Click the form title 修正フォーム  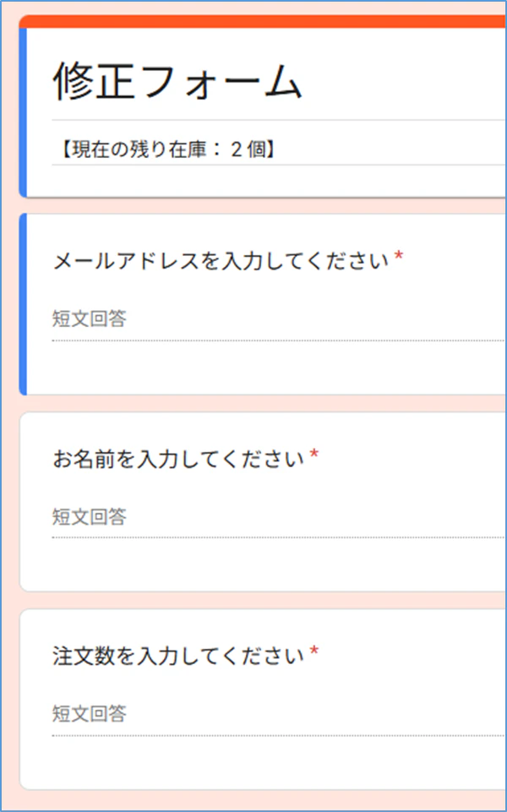point(177,82)
